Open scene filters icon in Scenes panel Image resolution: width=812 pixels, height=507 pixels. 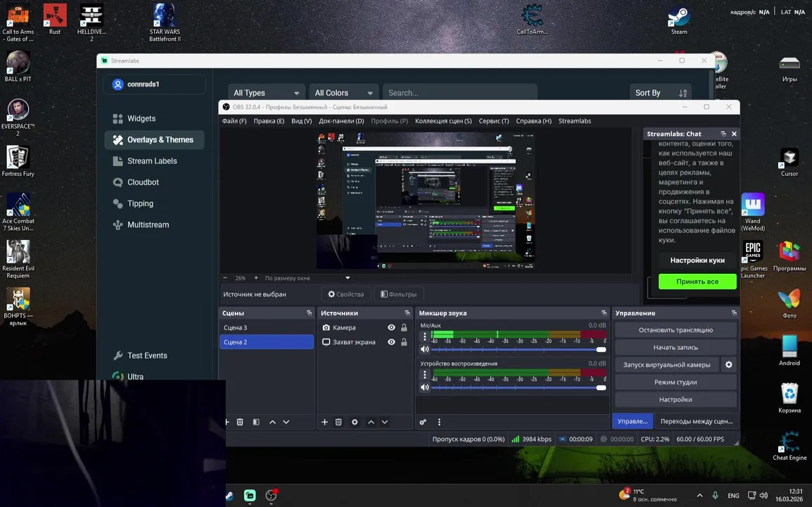(256, 422)
